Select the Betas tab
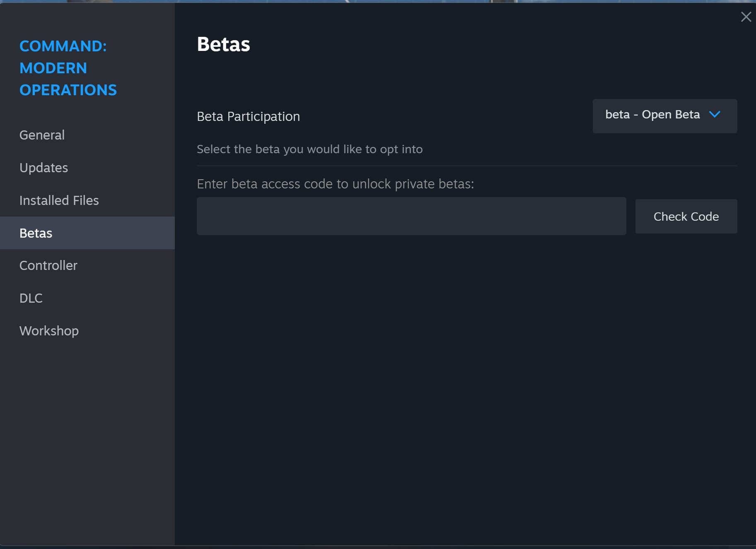This screenshot has width=756, height=549. tap(87, 233)
